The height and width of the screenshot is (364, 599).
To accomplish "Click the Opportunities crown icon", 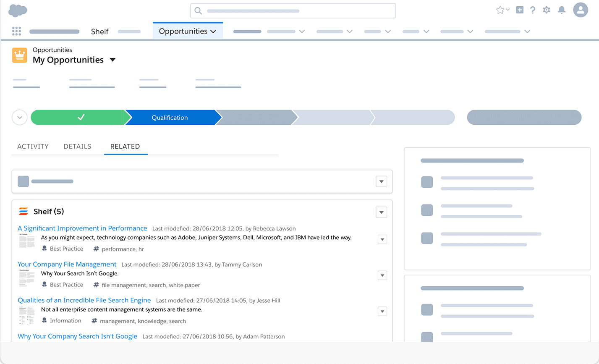I will point(19,55).
